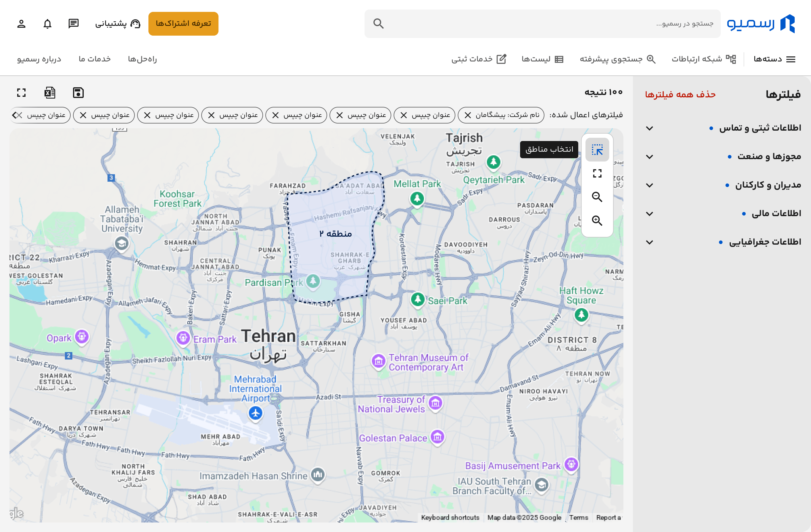Click the تعرفه اشتراک‌ها subscription button

pyautogui.click(x=183, y=23)
